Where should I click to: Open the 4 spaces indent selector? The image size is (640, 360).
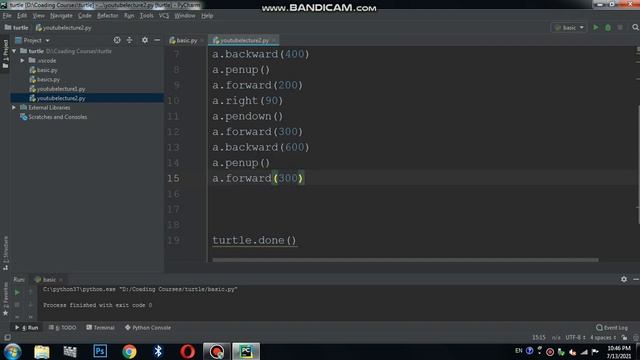pyautogui.click(x=603, y=338)
